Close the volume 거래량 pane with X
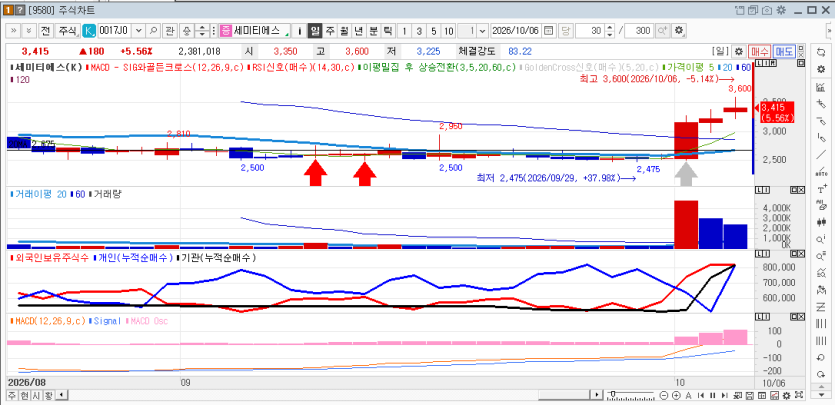 [801, 190]
